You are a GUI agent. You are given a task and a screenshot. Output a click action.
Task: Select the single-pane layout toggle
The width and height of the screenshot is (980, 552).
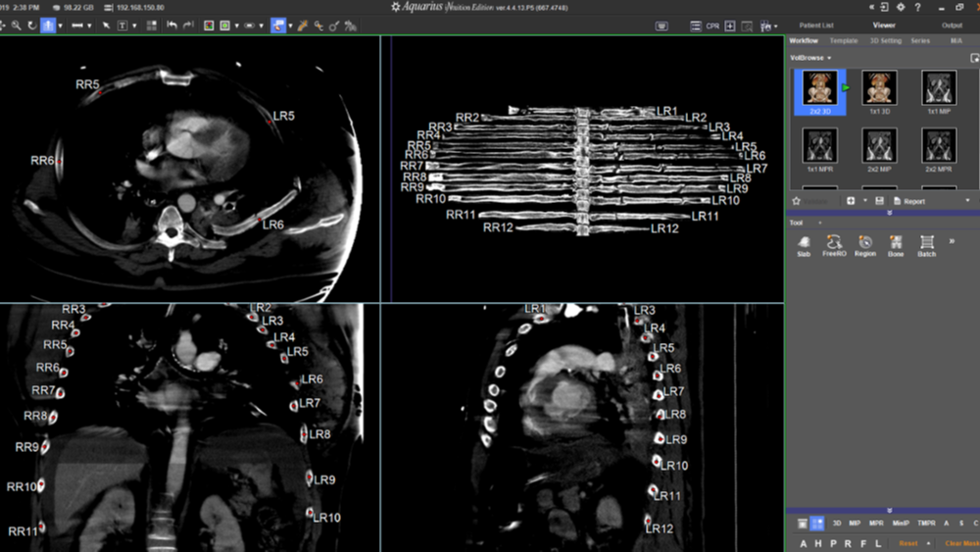coord(803,524)
